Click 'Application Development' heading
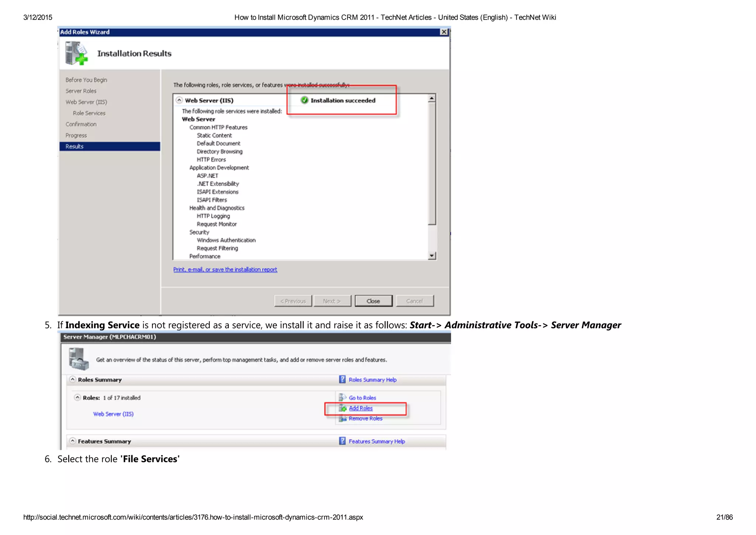 219,167
